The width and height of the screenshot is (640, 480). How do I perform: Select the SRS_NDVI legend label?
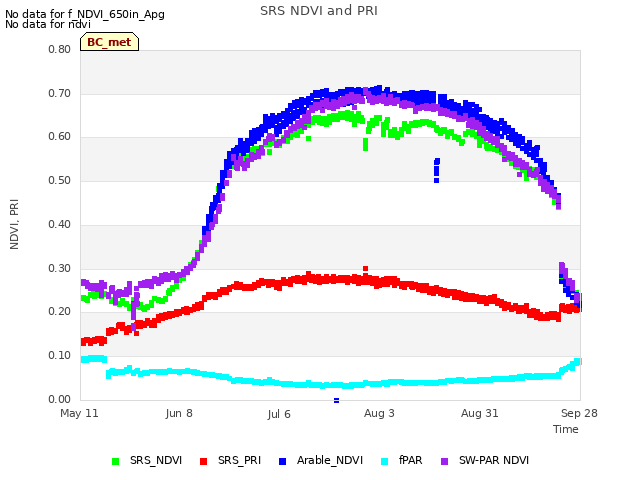pyautogui.click(x=156, y=460)
